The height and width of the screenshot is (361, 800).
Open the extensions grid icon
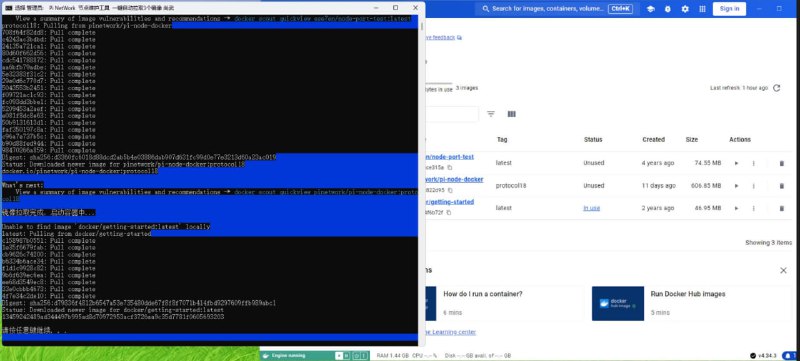point(703,9)
